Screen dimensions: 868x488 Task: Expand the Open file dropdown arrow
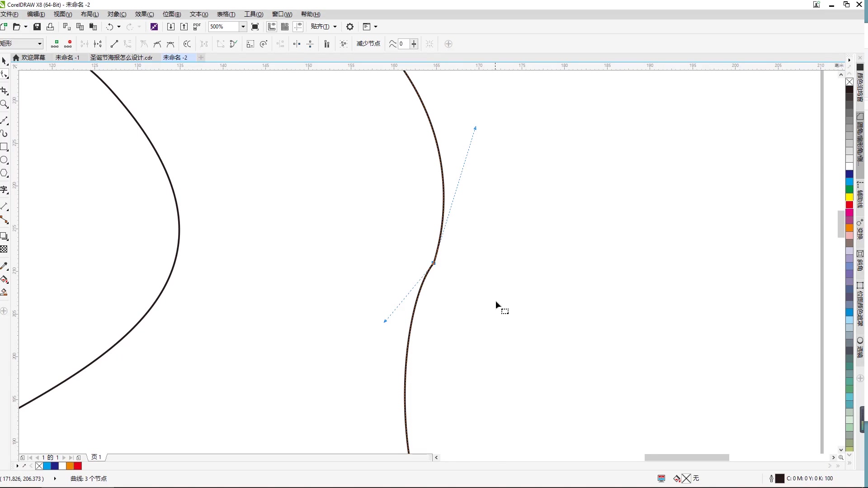26,27
